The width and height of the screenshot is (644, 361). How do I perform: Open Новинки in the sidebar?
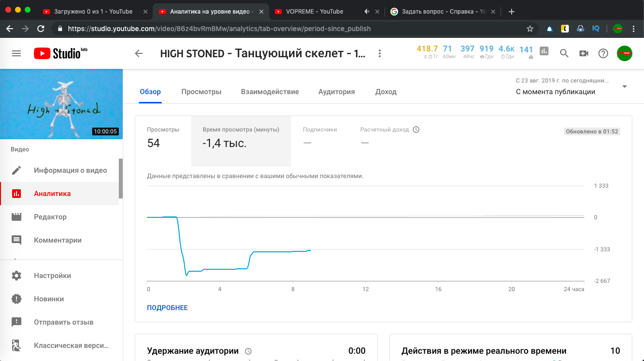(x=61, y=299)
